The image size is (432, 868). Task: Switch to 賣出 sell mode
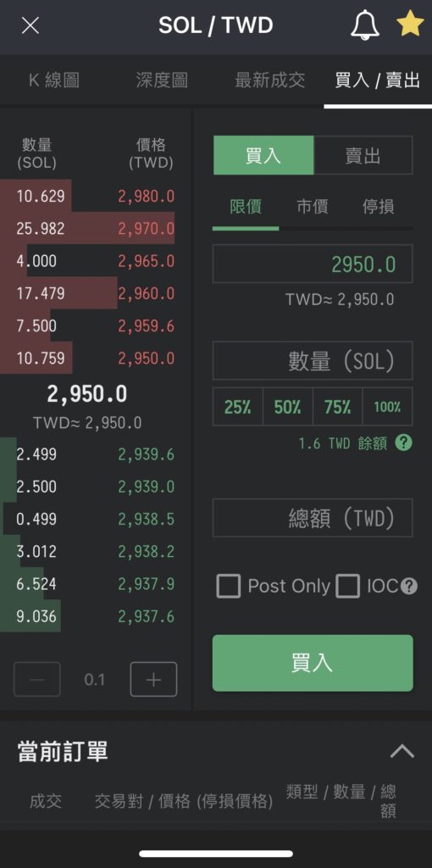[363, 156]
